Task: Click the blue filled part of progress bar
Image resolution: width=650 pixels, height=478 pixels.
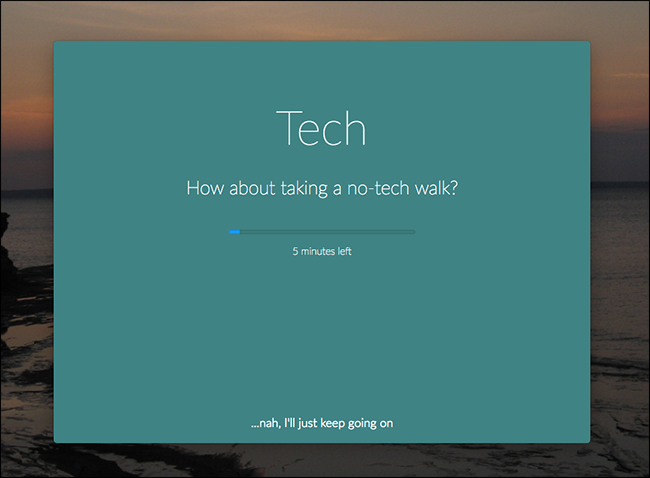Action: pos(234,232)
